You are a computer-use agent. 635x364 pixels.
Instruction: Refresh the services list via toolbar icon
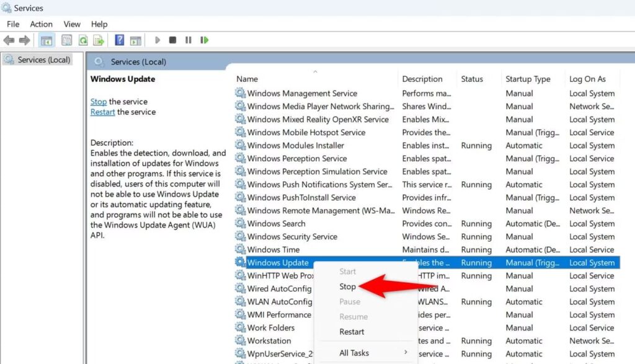(x=82, y=40)
